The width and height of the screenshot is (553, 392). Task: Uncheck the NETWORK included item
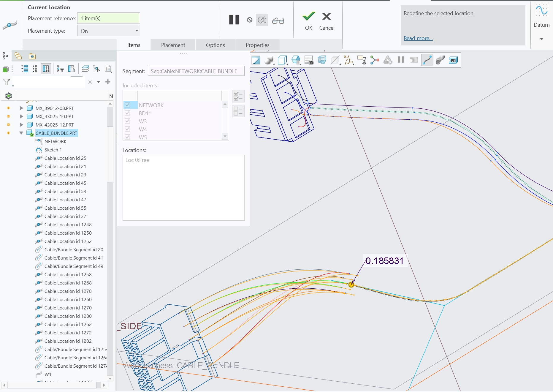128,105
